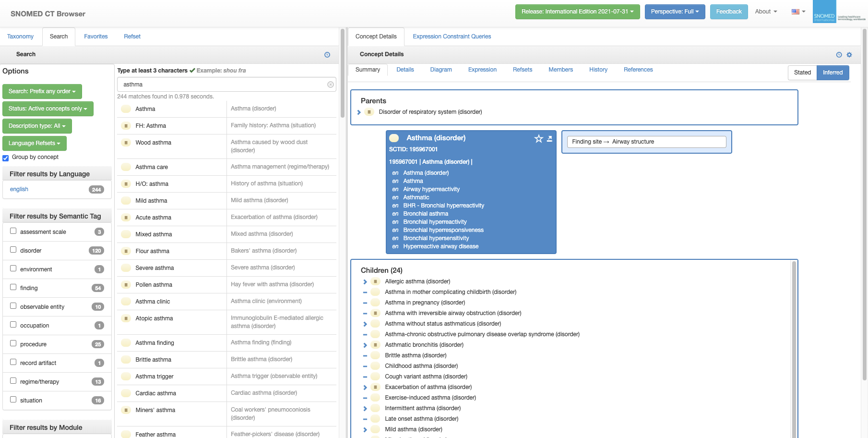The height and width of the screenshot is (438, 868).
Task: Click the icon beside the favorite star
Action: coord(550,139)
